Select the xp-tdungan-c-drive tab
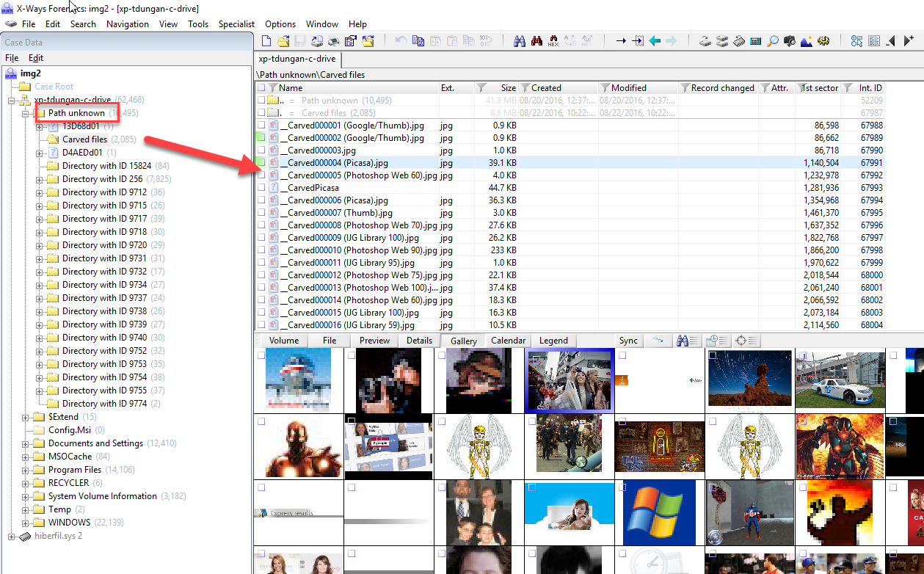 (x=297, y=59)
